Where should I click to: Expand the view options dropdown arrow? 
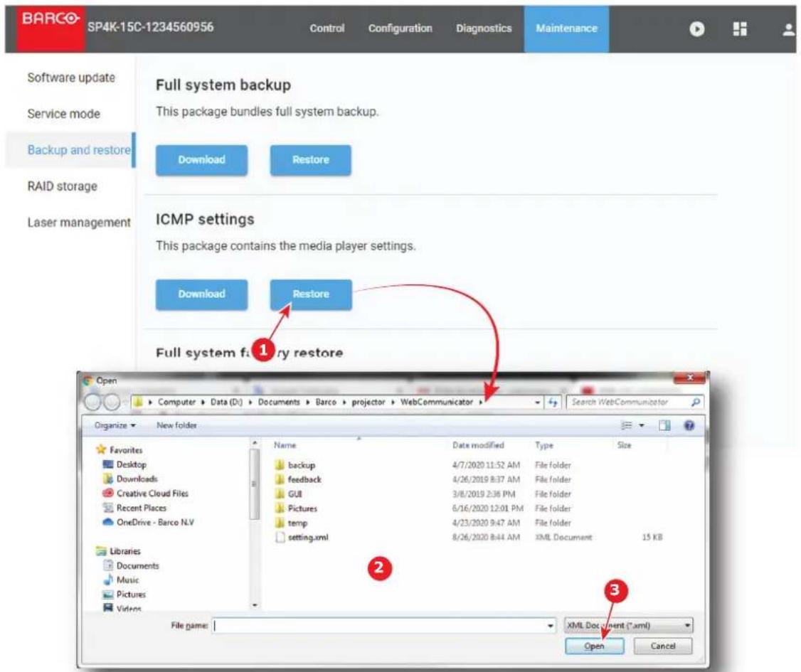(642, 425)
